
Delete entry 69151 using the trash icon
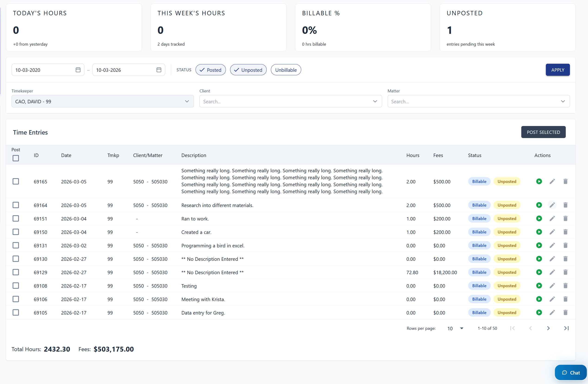click(566, 218)
